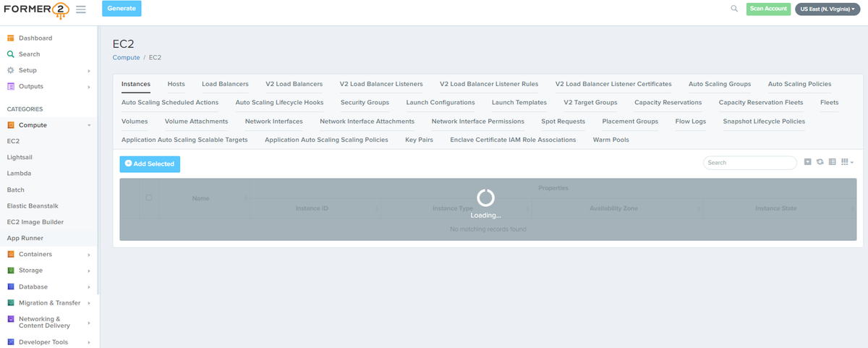Open EC2 Image Builder in the sidebar
Image resolution: width=868 pixels, height=348 pixels.
[35, 222]
